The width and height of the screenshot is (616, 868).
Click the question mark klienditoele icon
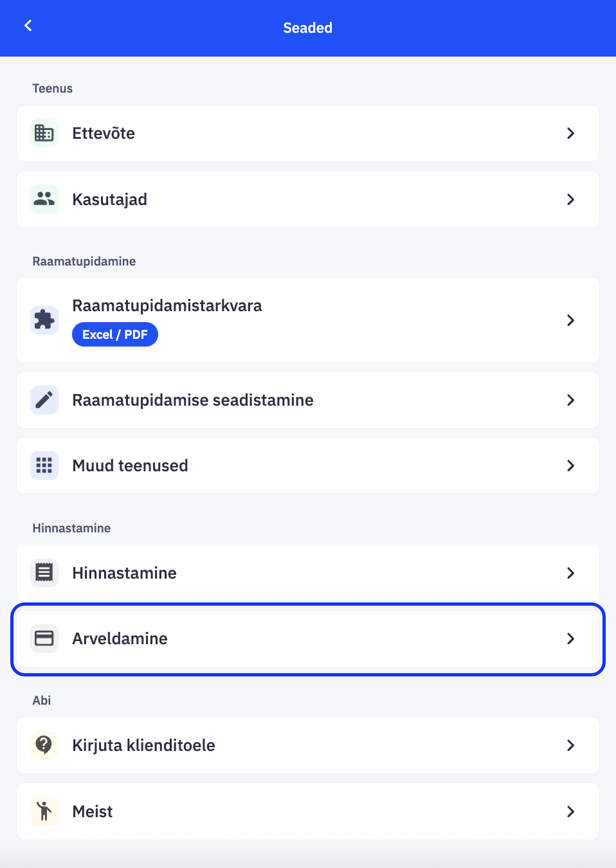(44, 745)
